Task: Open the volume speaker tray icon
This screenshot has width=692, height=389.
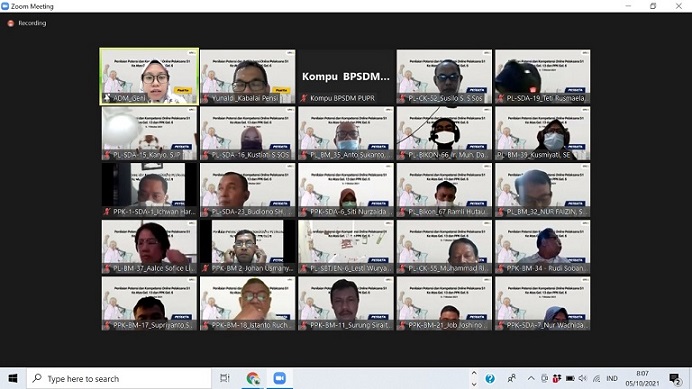Action: click(583, 378)
